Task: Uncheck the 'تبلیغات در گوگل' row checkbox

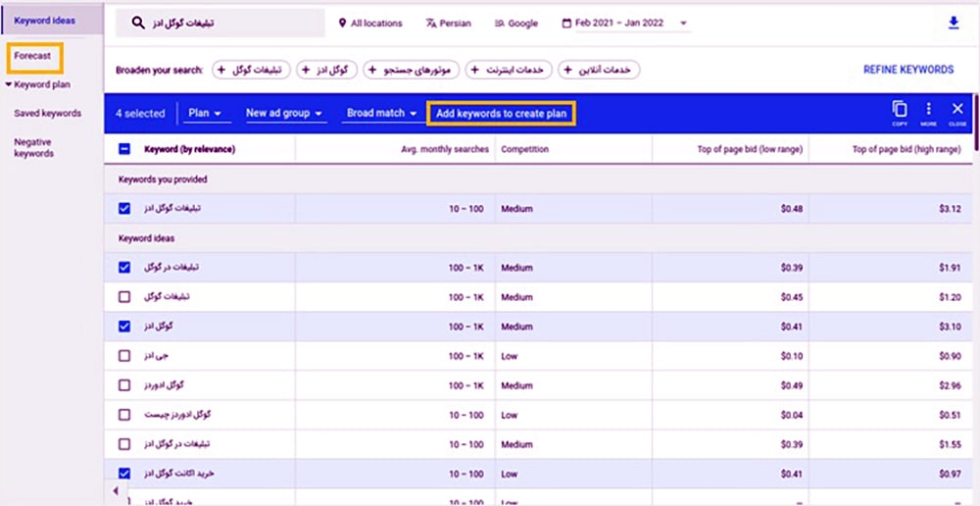Action: click(124, 267)
